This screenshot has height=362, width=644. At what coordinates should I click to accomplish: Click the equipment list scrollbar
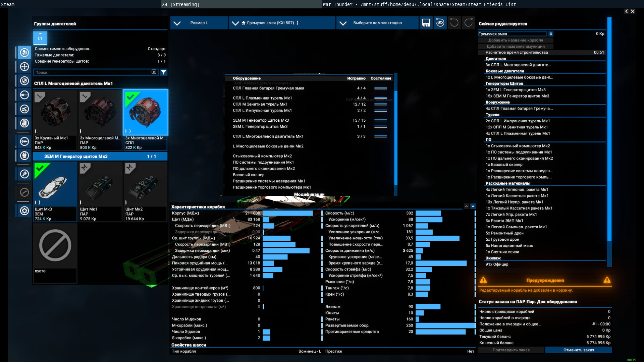pos(396,137)
